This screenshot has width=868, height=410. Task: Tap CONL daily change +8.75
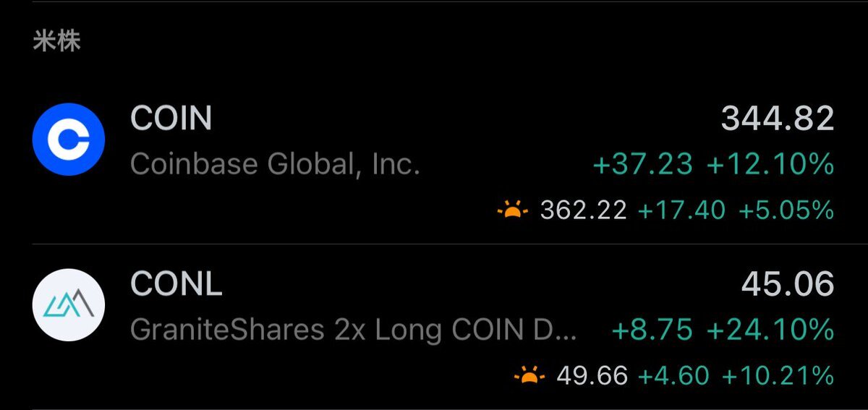point(652,330)
